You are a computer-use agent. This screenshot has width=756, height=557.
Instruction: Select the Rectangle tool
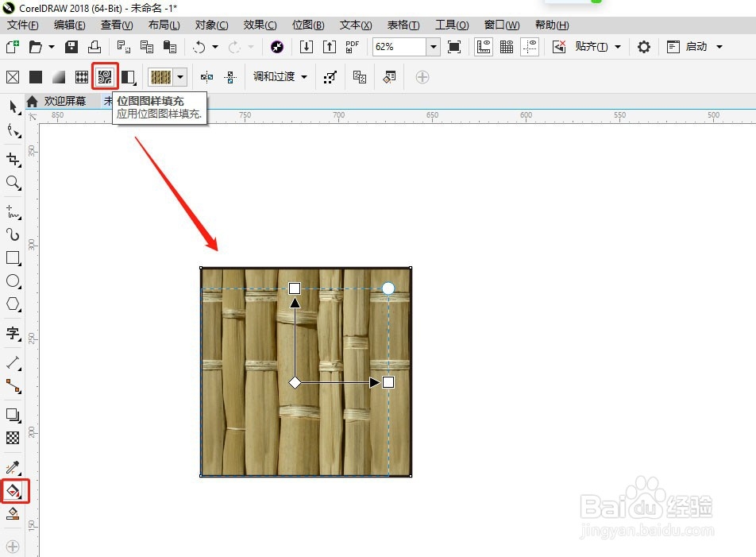click(x=13, y=258)
